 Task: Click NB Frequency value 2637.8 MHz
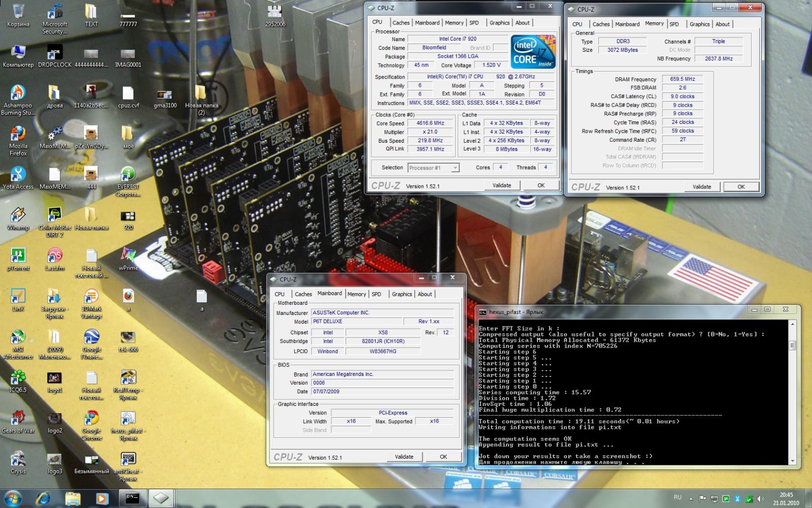tap(719, 59)
